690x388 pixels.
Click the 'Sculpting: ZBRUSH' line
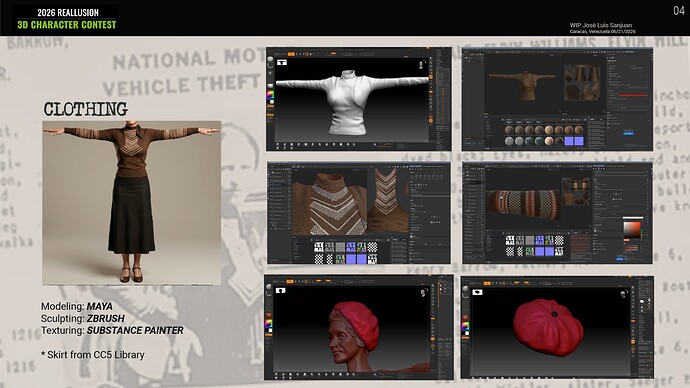tap(83, 318)
